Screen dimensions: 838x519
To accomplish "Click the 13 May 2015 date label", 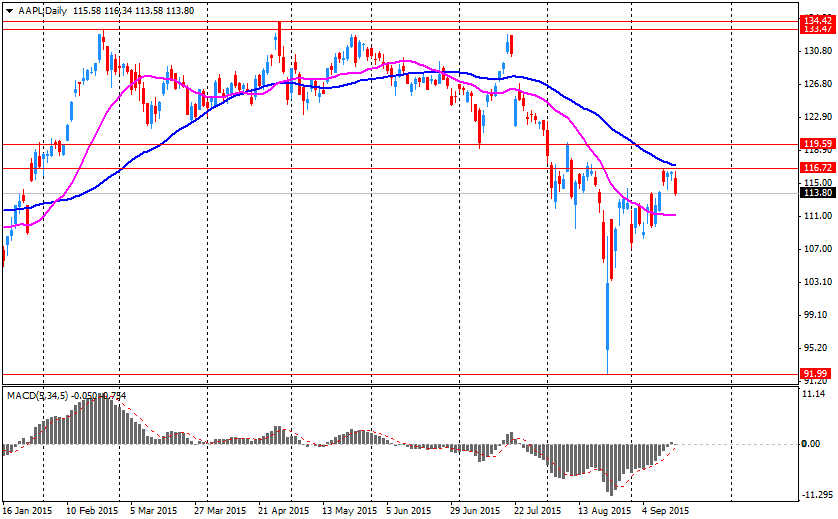I will click(x=350, y=510).
